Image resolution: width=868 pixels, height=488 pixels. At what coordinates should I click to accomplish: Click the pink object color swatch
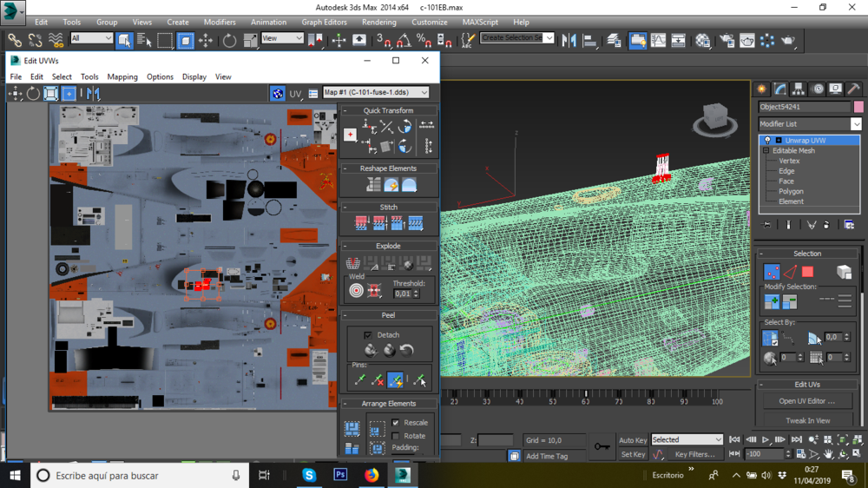(x=858, y=108)
